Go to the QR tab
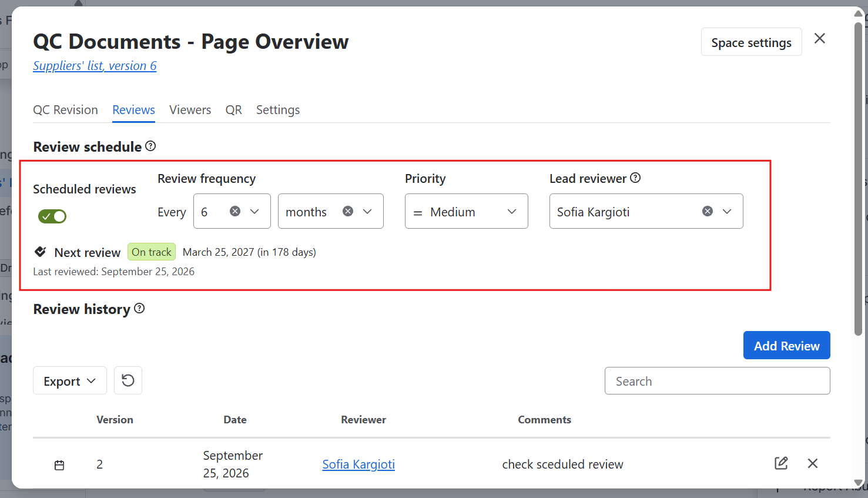The width and height of the screenshot is (868, 498). (x=234, y=110)
